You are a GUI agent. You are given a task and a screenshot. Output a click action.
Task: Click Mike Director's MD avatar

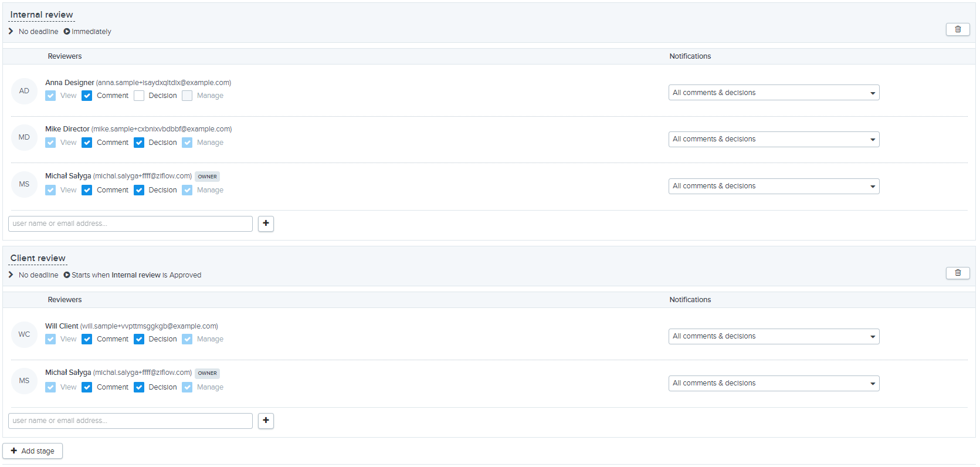24,137
